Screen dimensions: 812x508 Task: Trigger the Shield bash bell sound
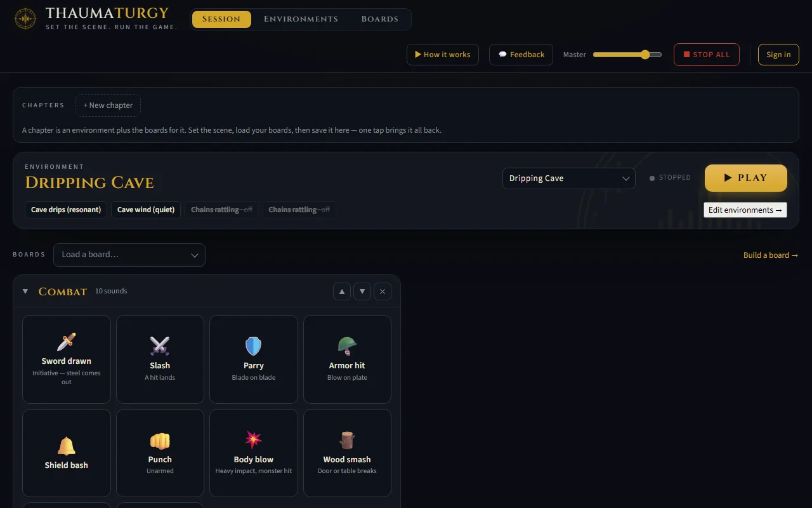(x=67, y=453)
